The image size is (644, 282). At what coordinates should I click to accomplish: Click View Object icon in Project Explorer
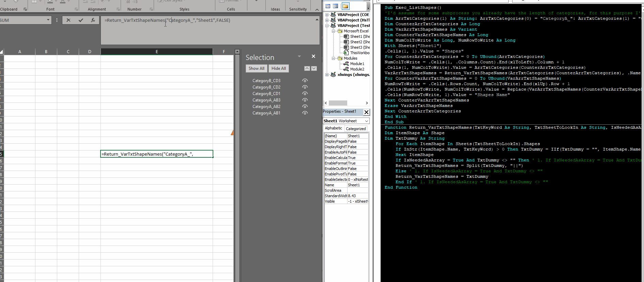tap(336, 6)
